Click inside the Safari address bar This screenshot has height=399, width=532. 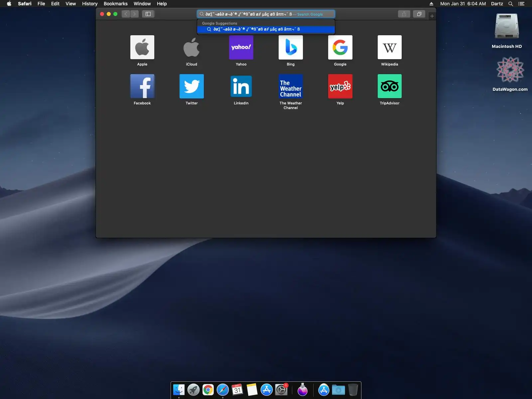tap(266, 14)
